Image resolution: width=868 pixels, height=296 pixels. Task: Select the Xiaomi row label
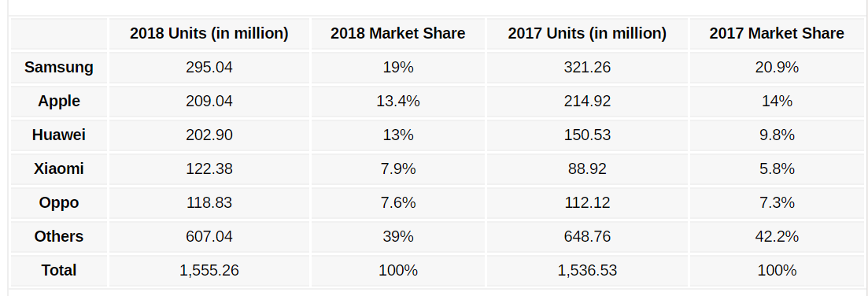pyautogui.click(x=59, y=168)
